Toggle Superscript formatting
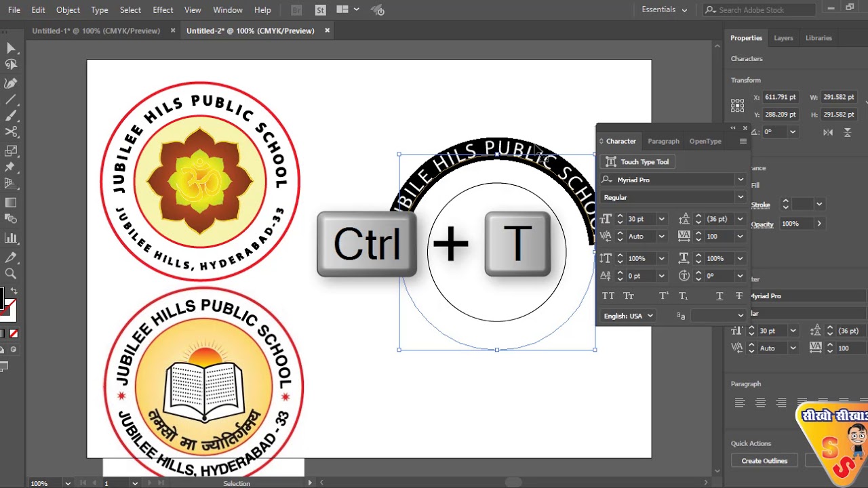The image size is (868, 488). click(664, 296)
